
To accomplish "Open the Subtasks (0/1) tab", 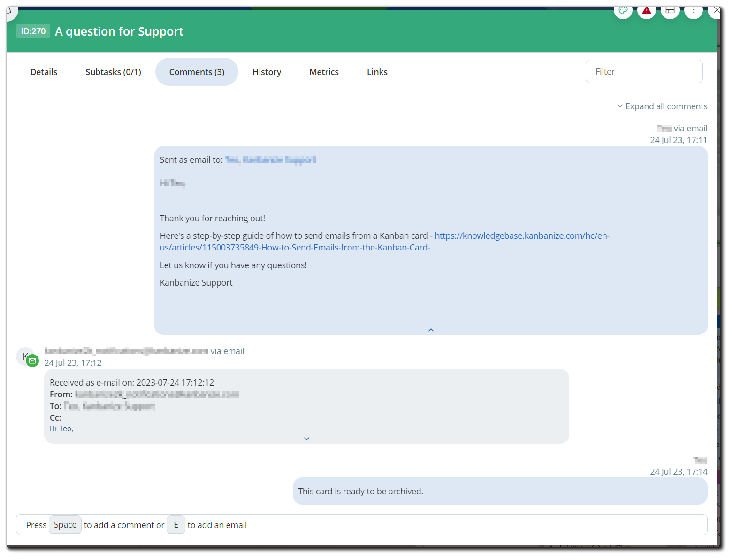I will pyautogui.click(x=113, y=72).
